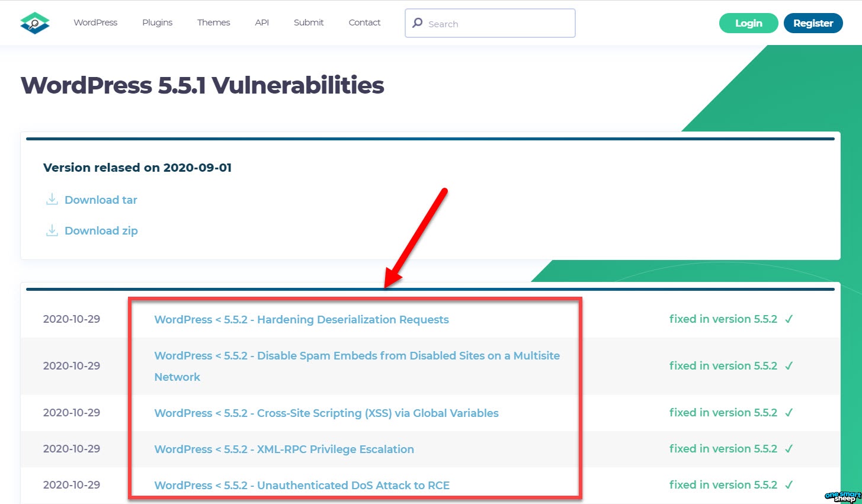Click 'fixed in version 5.5.2' in Unauthenticated DoS row
This screenshot has width=862, height=504.
point(723,485)
